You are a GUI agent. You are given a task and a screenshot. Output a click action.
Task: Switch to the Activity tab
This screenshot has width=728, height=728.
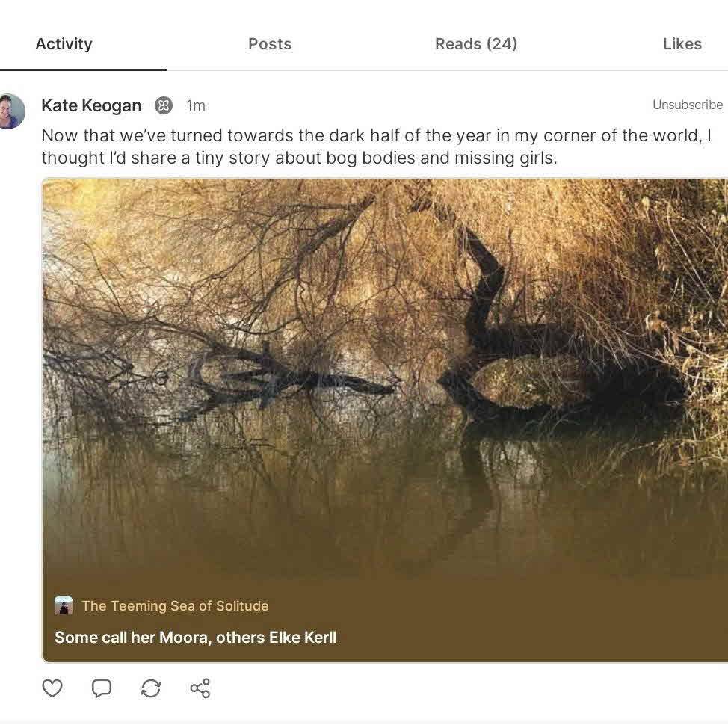64,44
